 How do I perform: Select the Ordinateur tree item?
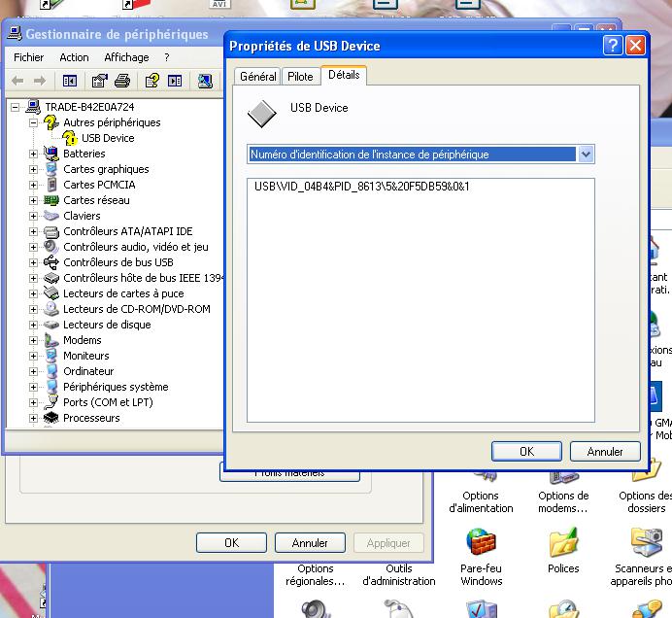(x=88, y=371)
